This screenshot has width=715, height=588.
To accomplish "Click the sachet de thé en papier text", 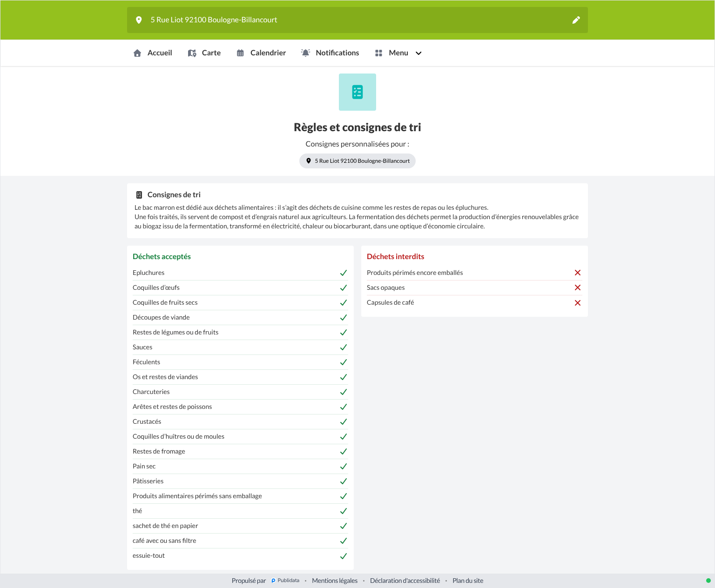I will click(x=165, y=526).
